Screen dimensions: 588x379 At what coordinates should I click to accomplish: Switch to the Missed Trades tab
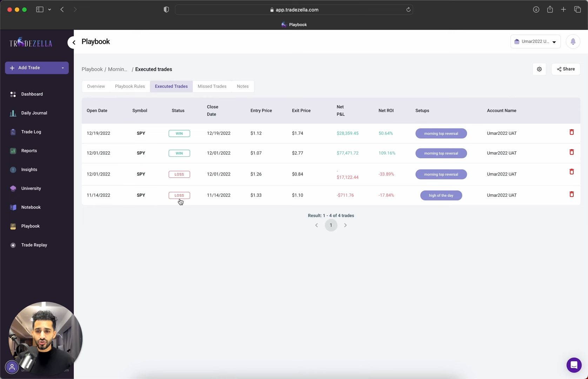point(212,86)
